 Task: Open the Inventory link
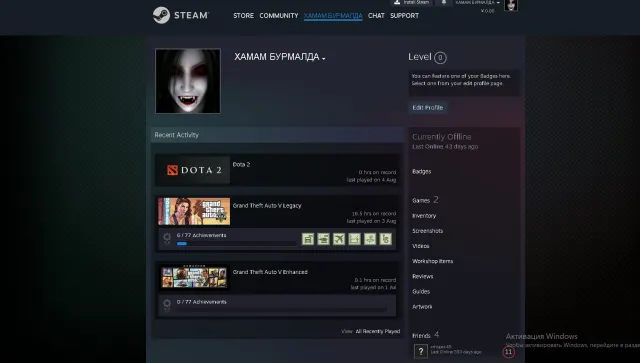tap(424, 216)
